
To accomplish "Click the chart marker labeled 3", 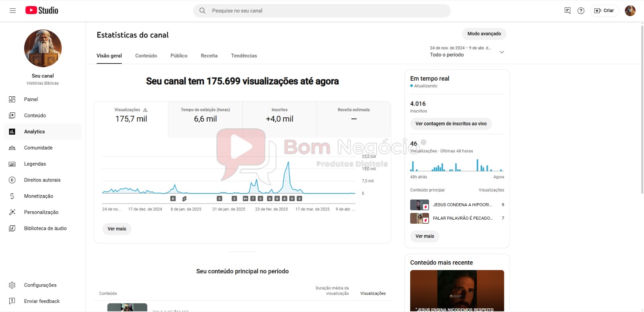I will point(260,199).
